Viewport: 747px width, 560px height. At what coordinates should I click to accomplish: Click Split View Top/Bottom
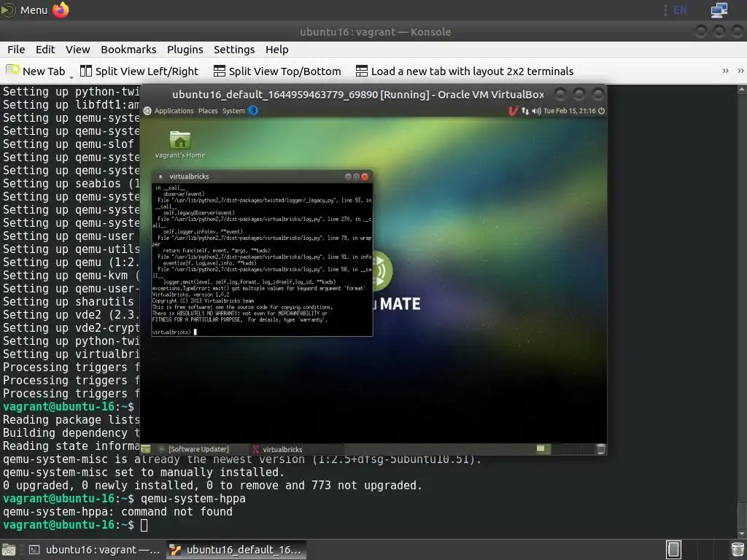(277, 71)
